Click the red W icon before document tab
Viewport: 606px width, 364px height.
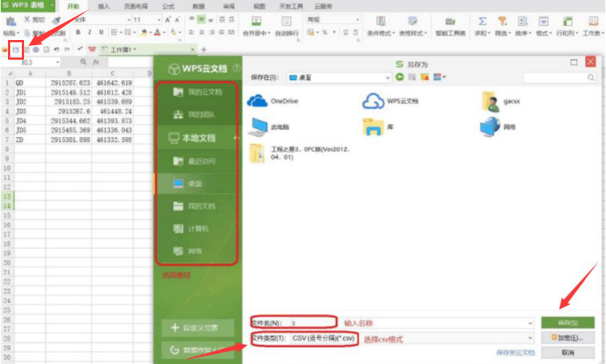pyautogui.click(x=92, y=50)
